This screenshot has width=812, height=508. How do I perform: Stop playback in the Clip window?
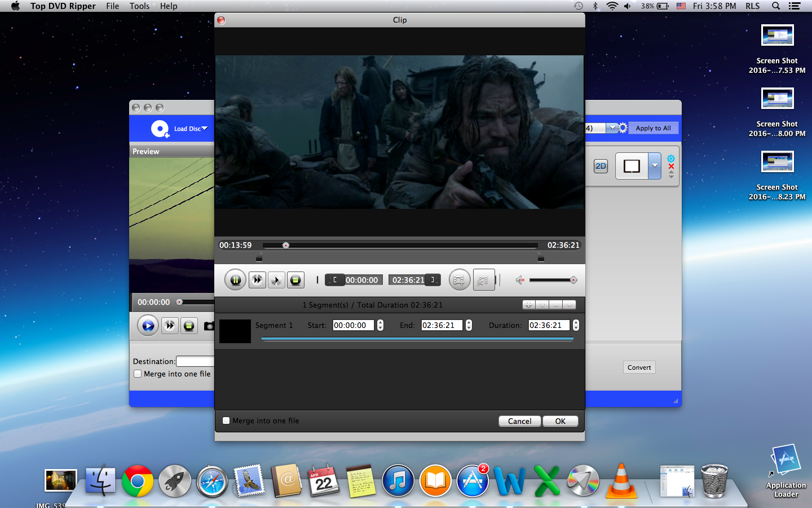click(295, 280)
